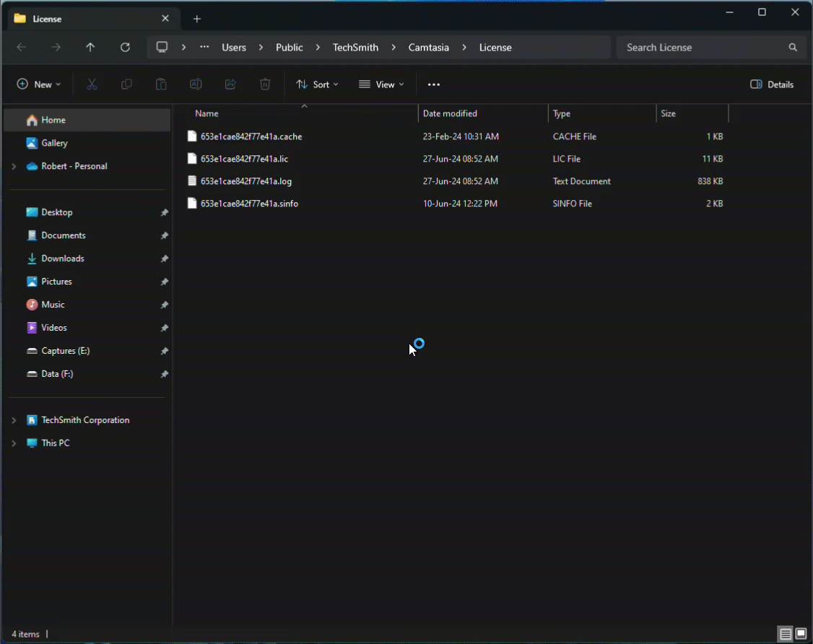Switch to large thumbnails from the status bar
The height and width of the screenshot is (644, 813).
coord(800,634)
